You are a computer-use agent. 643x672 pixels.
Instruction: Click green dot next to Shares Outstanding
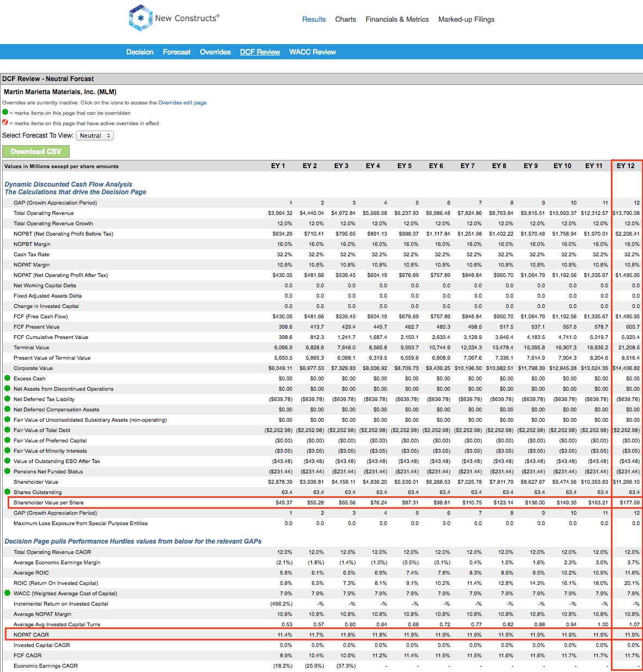8,492
